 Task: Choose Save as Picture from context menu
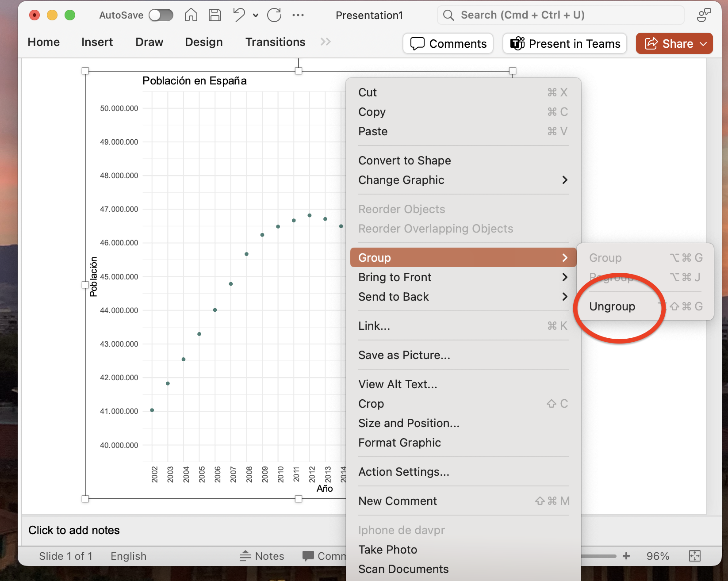[404, 355]
